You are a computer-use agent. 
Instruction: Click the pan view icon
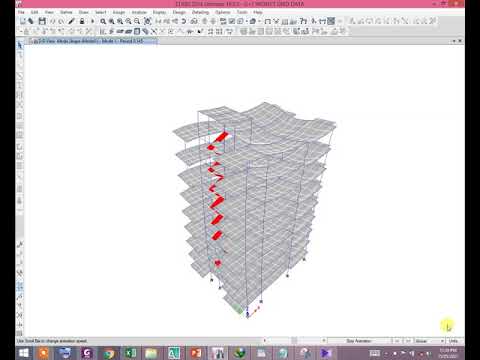point(147,21)
